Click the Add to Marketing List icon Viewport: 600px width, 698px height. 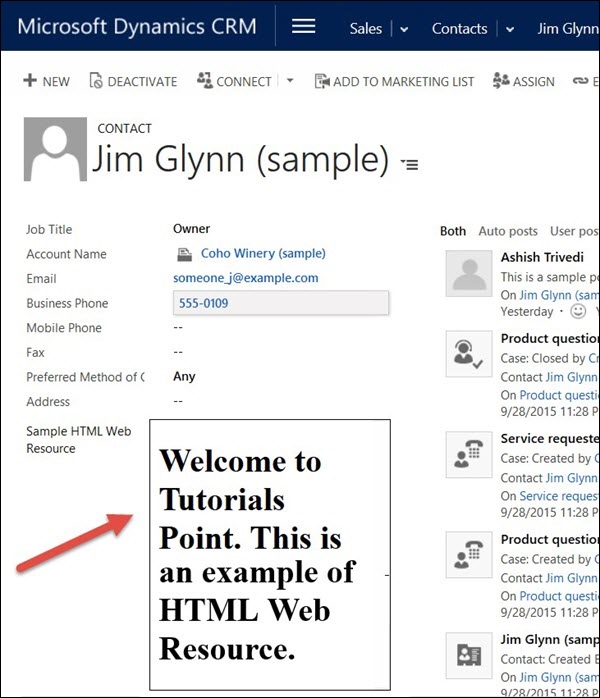click(322, 81)
